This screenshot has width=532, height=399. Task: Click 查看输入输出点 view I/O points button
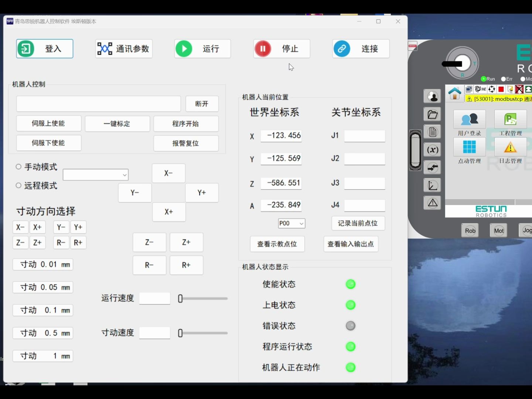pos(351,244)
